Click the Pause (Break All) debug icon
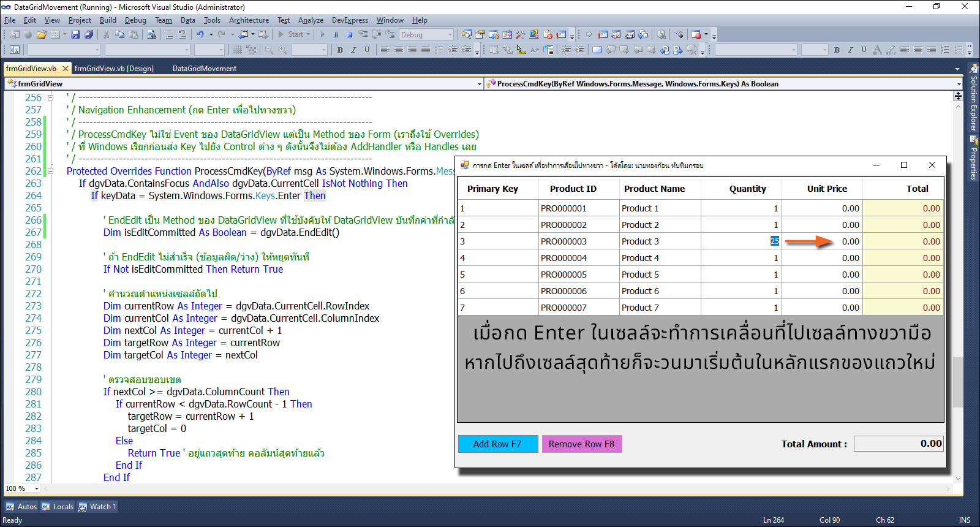The width and height of the screenshot is (980, 527). point(336,34)
